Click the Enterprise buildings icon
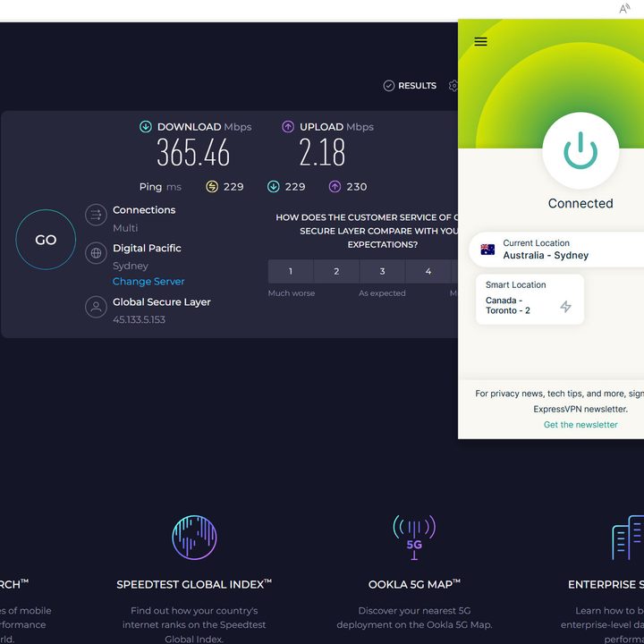Viewport: 644px width, 644px height. tap(628, 538)
